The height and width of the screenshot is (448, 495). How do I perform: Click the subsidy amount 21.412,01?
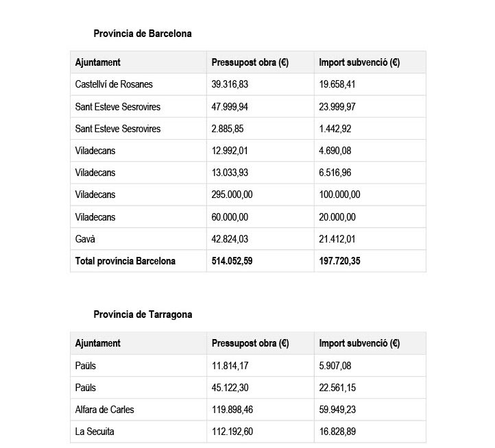[x=338, y=239]
